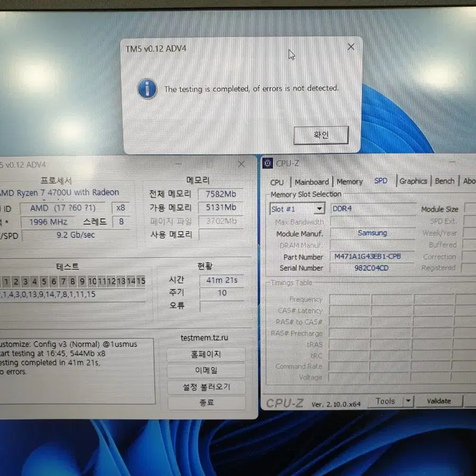Open the Tools dropdown arrow in CPU-Z
This screenshot has height=476, width=476.
[408, 401]
